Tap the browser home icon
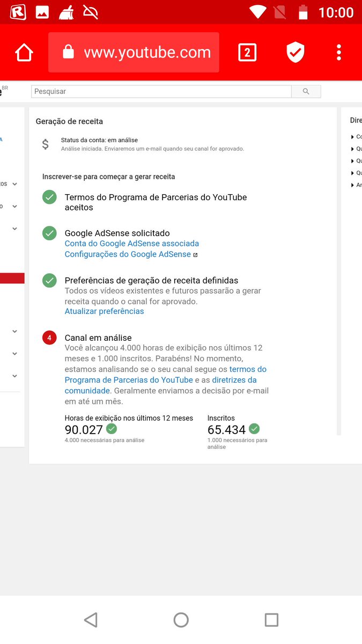This screenshot has width=362, height=644. tap(24, 53)
